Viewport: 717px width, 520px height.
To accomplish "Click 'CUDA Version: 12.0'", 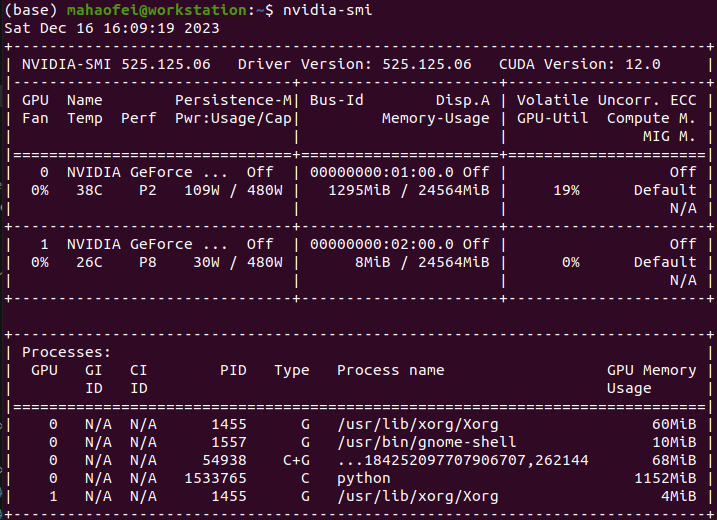I will [579, 64].
